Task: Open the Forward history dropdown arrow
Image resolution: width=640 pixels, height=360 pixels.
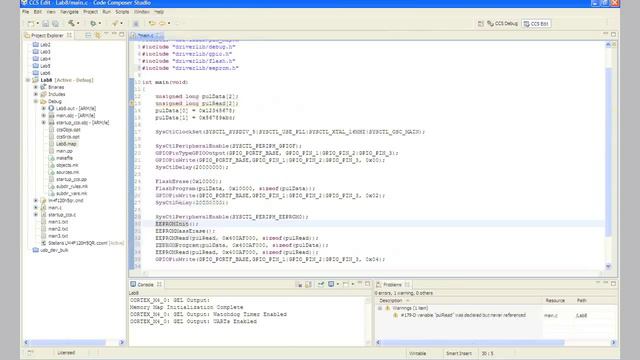Action: pyautogui.click(x=169, y=24)
